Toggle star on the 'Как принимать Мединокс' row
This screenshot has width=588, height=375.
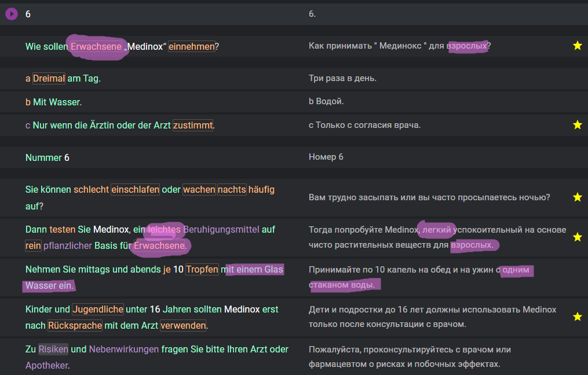[578, 46]
